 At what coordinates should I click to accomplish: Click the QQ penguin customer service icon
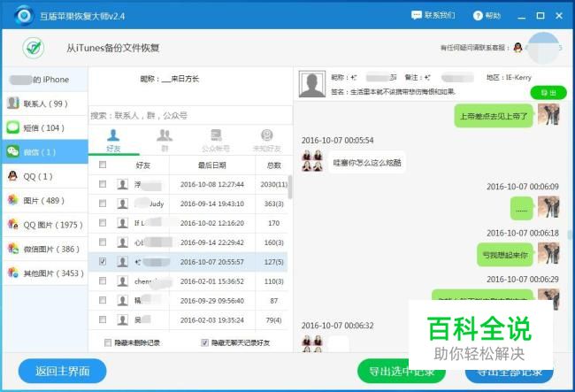(517, 48)
